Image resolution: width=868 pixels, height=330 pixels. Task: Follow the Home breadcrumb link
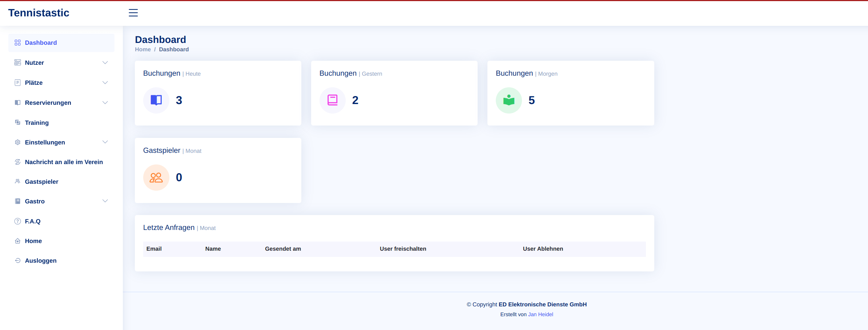coord(142,49)
